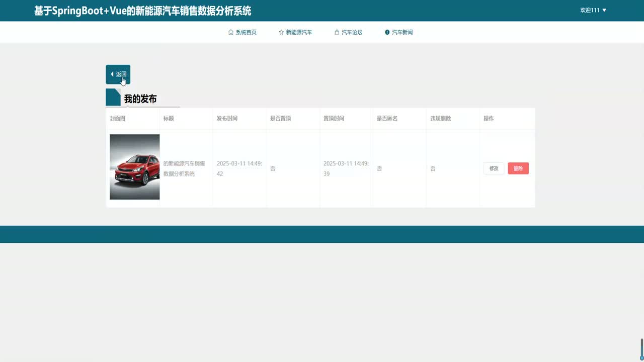Open the 汽车论坛 menu item
This screenshot has width=644, height=362.
348,32
